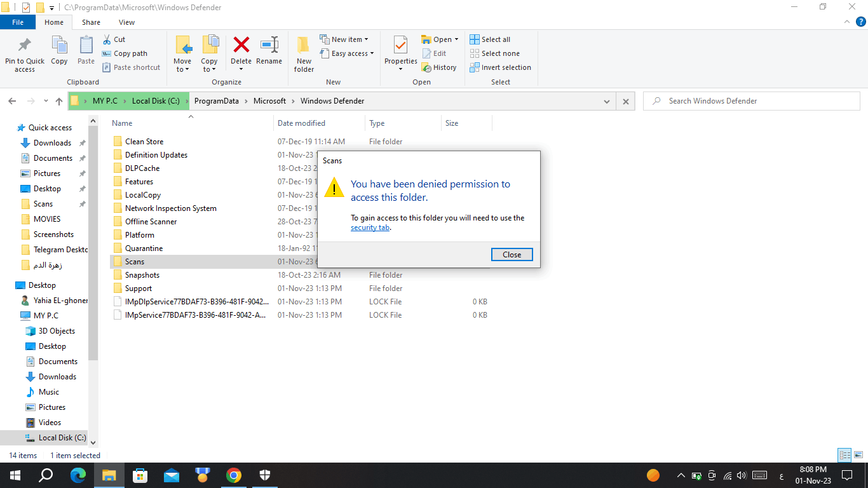The width and height of the screenshot is (868, 488).
Task: Open Downloads under Quick access
Action: 52,143
